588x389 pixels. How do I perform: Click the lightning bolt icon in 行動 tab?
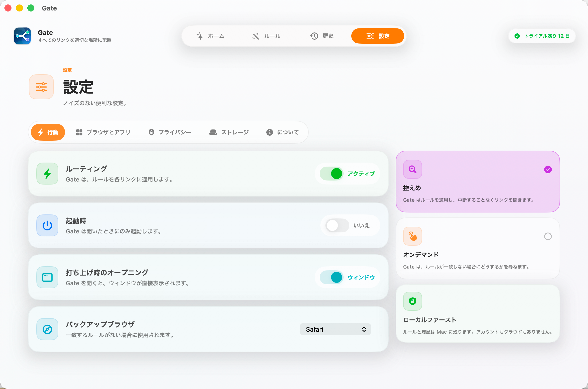point(41,132)
